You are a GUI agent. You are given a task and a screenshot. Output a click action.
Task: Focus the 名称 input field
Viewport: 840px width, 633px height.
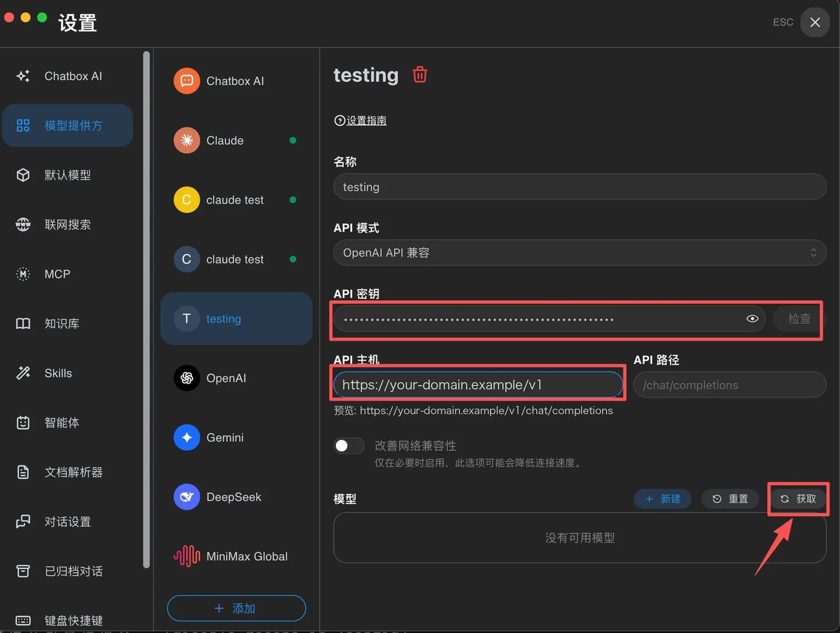coord(580,187)
